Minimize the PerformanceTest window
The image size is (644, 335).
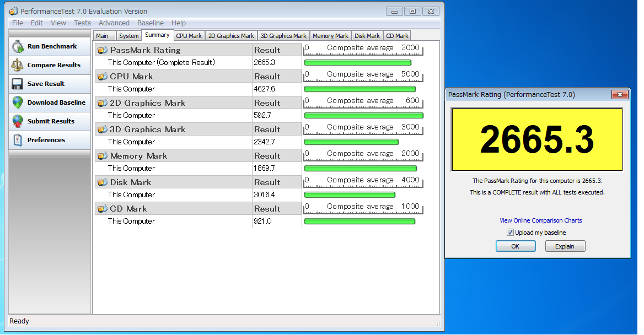394,12
